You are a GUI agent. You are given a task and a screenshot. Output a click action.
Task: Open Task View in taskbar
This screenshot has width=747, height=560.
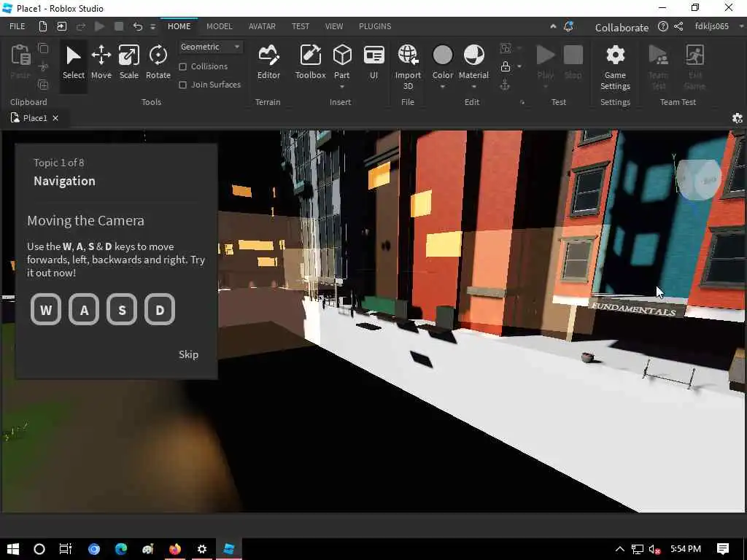65,549
